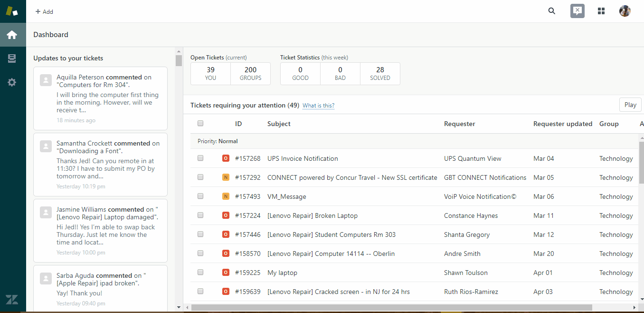Open the 'What is this?' link

point(318,106)
